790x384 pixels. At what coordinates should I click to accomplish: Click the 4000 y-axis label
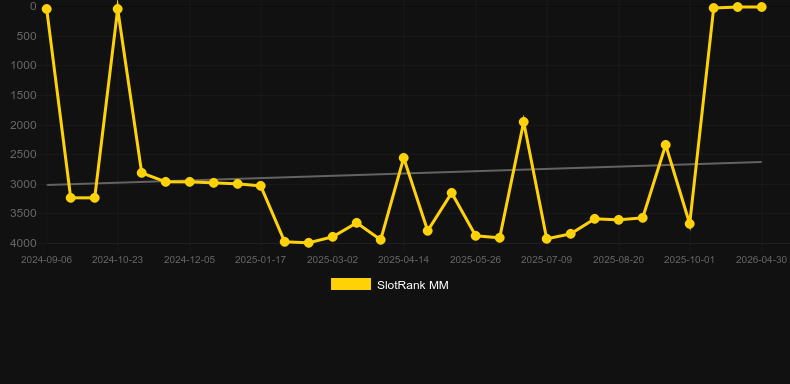tap(23, 243)
